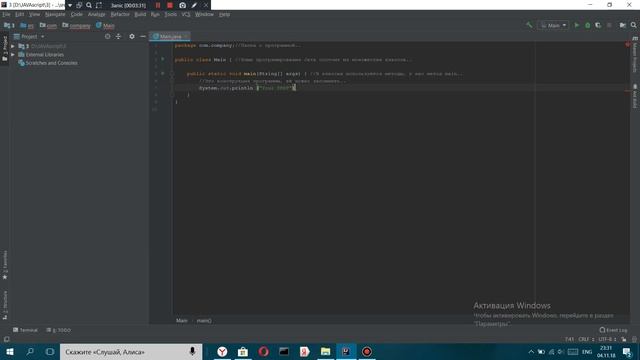Open the Project view selector dropdown
640x360 pixels.
coord(29,36)
